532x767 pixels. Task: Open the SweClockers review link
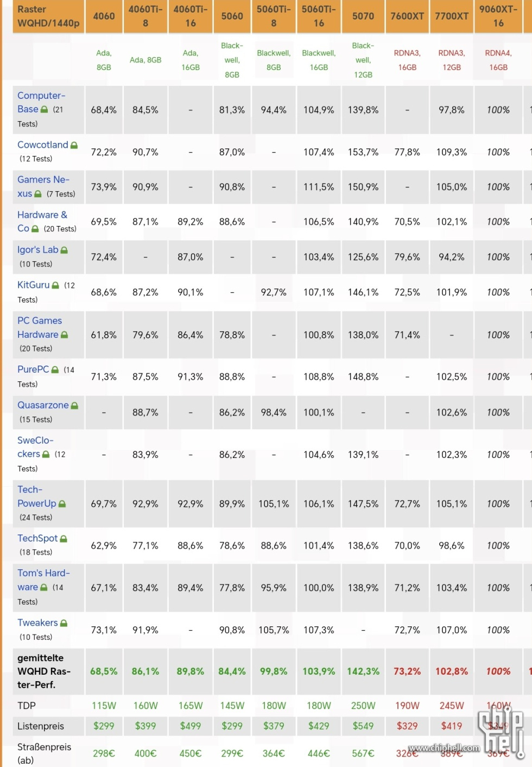point(35,447)
